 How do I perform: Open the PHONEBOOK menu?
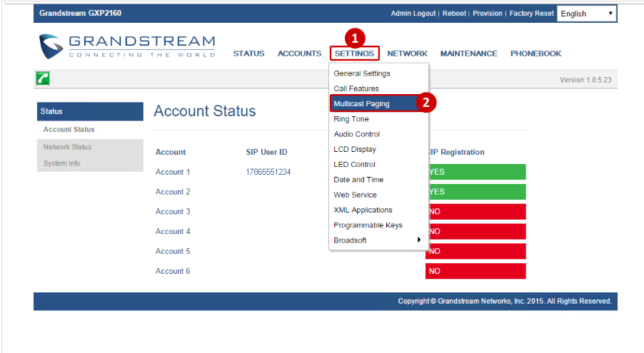click(x=535, y=53)
